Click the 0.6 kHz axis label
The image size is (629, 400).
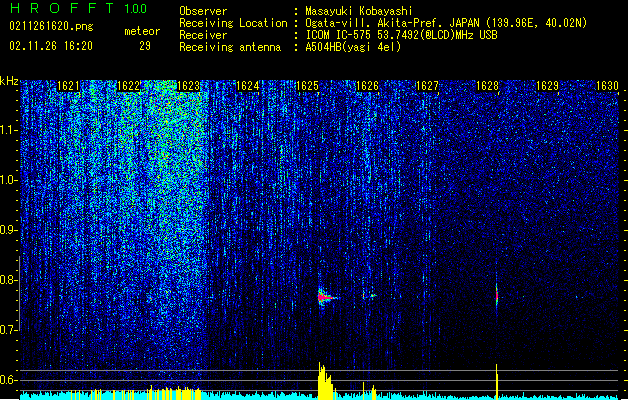click(9, 380)
